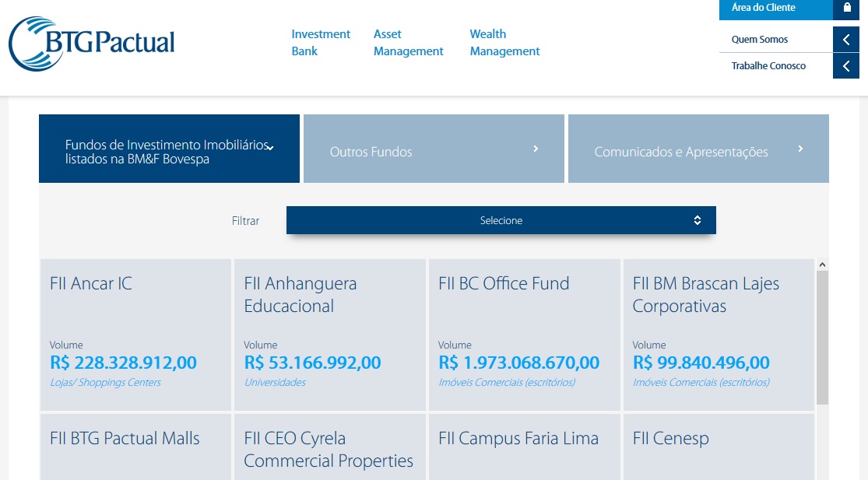
Task: Click the arrow icon next to Quem Somos
Action: 846,40
